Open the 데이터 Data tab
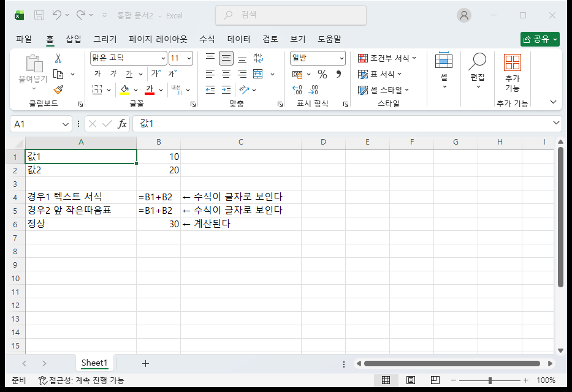This screenshot has height=392, width=572. tap(239, 39)
